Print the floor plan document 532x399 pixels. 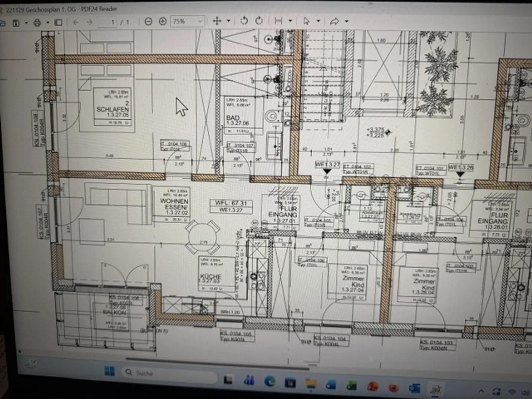[37, 23]
